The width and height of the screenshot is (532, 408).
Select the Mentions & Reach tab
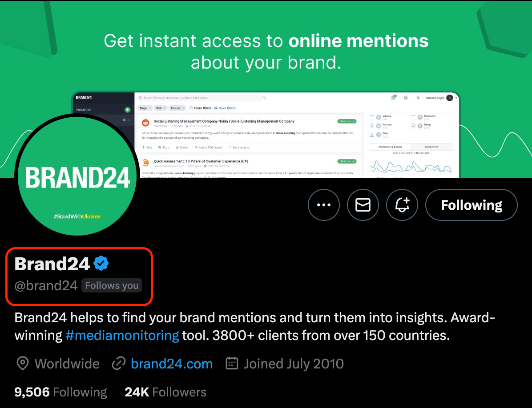pyautogui.click(x=390, y=147)
